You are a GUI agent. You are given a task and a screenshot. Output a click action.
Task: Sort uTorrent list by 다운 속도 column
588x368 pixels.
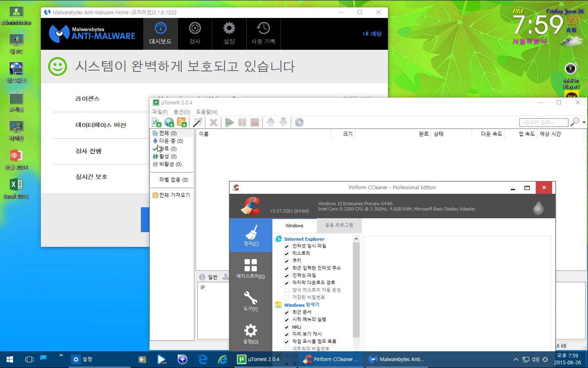[488, 134]
